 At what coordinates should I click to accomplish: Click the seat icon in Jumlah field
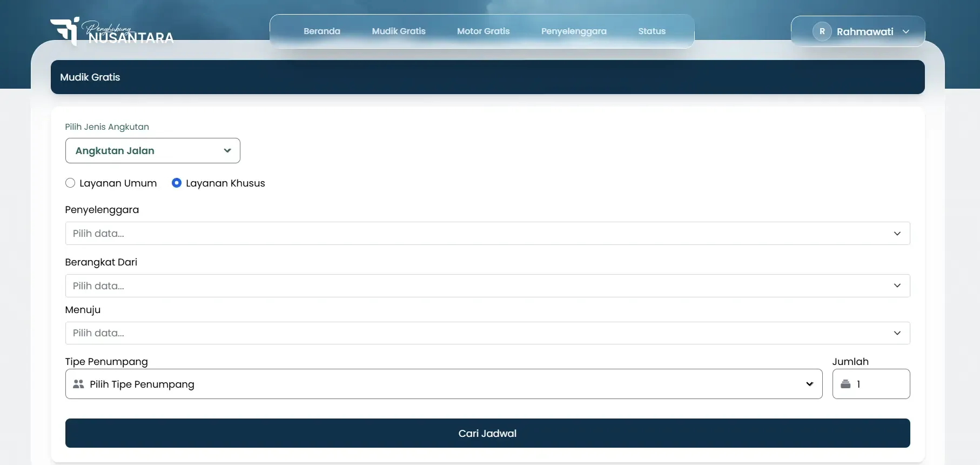click(845, 384)
